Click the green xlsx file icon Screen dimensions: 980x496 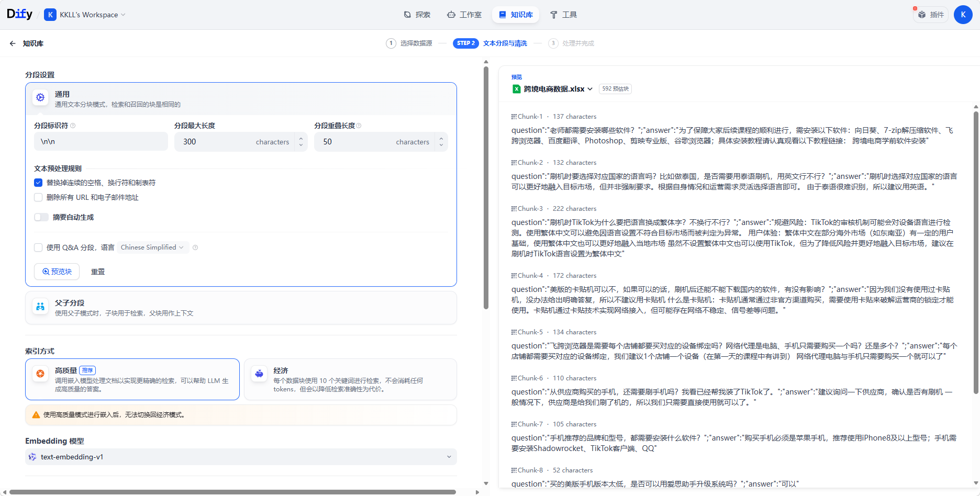[x=516, y=89]
